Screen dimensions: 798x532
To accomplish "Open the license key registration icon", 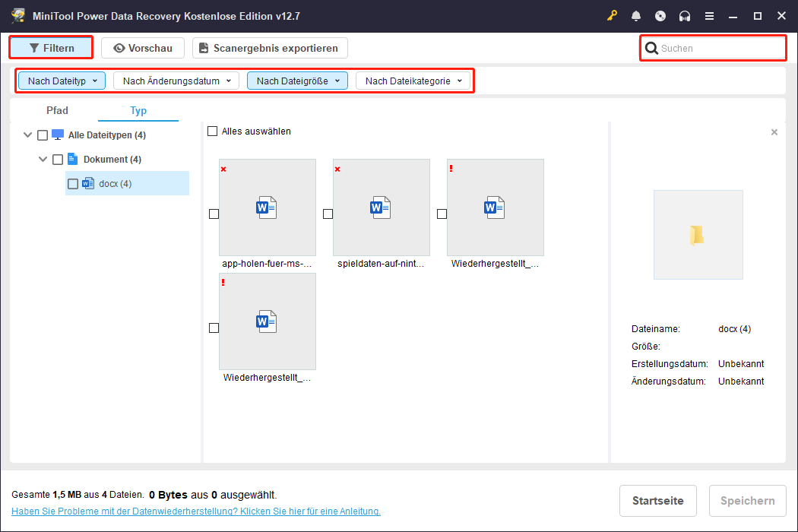I will pos(612,15).
